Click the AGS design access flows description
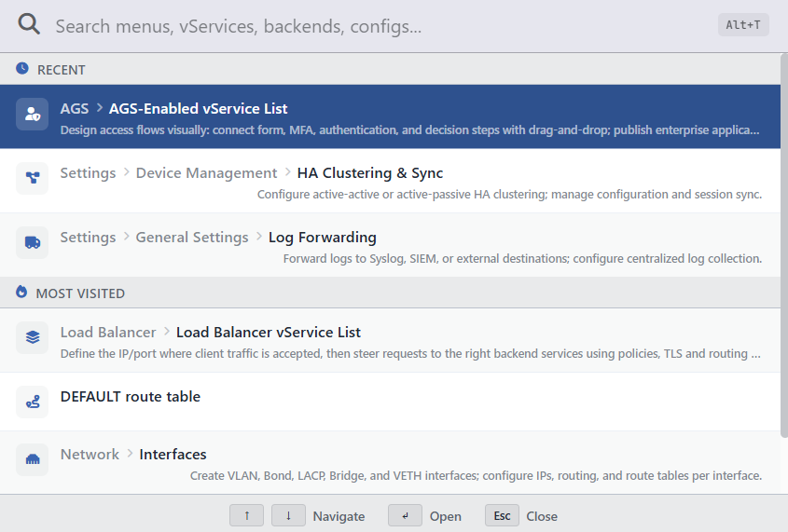Image resolution: width=788 pixels, height=532 pixels. pyautogui.click(x=409, y=130)
